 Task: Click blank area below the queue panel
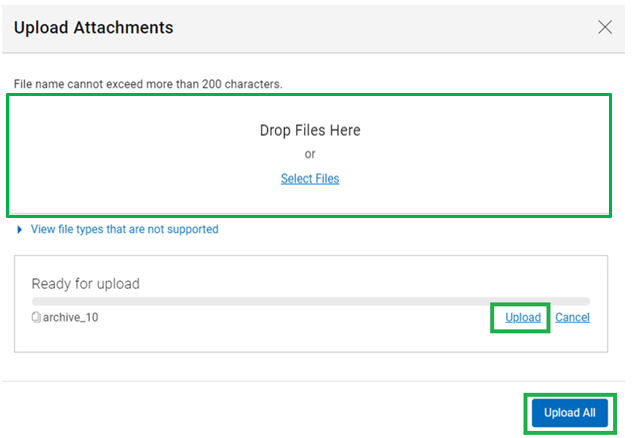click(311, 367)
